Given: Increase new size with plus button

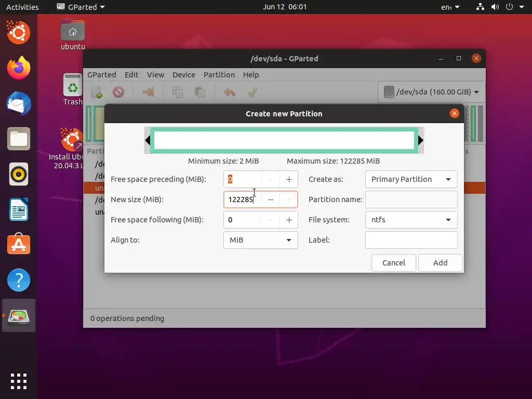Looking at the screenshot, I should [289, 200].
